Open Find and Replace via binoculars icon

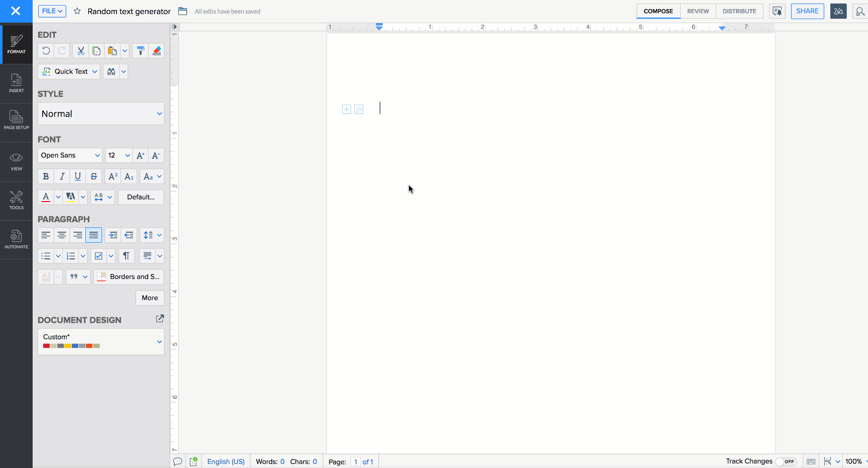tap(111, 71)
